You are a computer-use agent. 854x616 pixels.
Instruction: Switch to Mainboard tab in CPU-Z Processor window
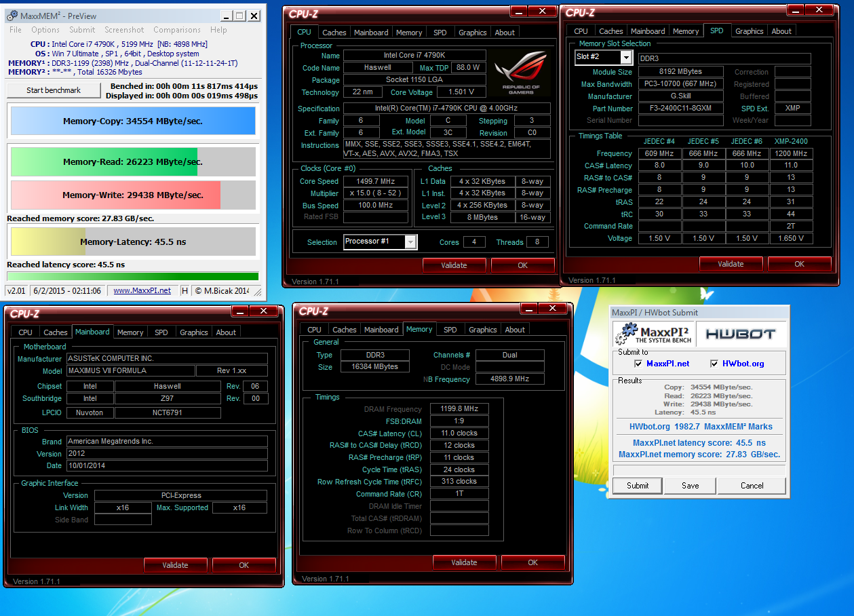371,33
